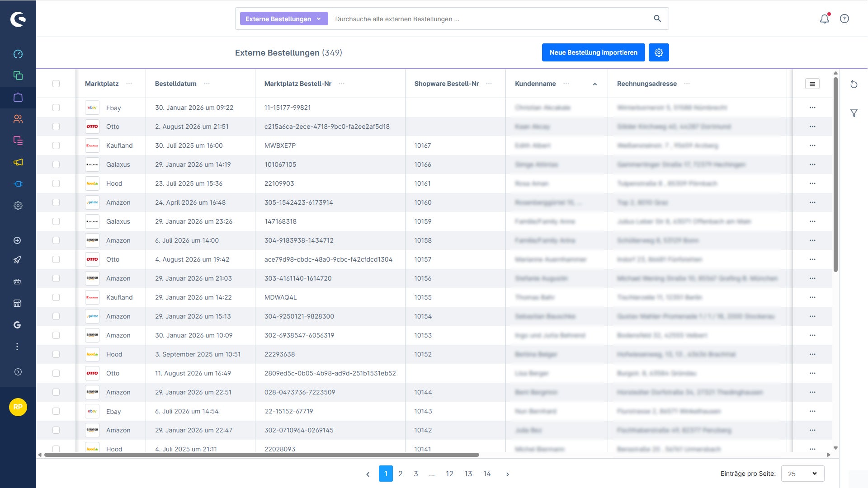
Task: Click the search magnifier icon
Action: [657, 19]
